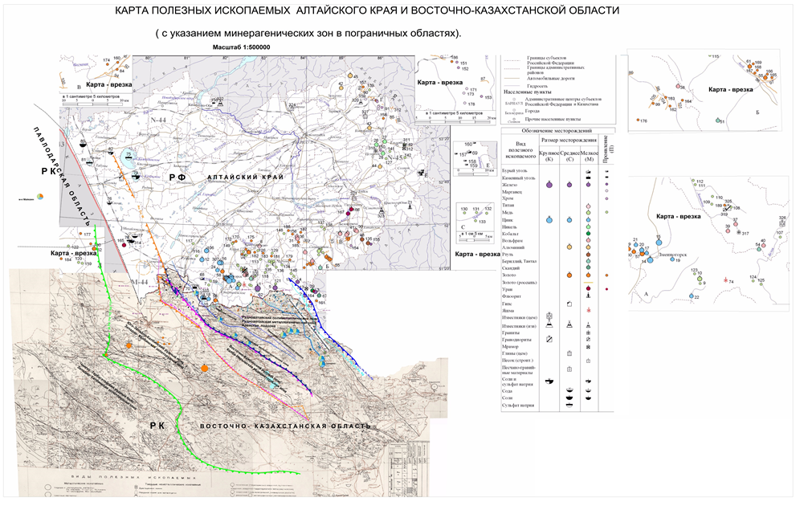Click the map title КАРТА ПОЛЕЗНЫХ ИСКОПАЕМЫХ
Image resolution: width=812 pixels, height=514 pixels.
[366, 10]
